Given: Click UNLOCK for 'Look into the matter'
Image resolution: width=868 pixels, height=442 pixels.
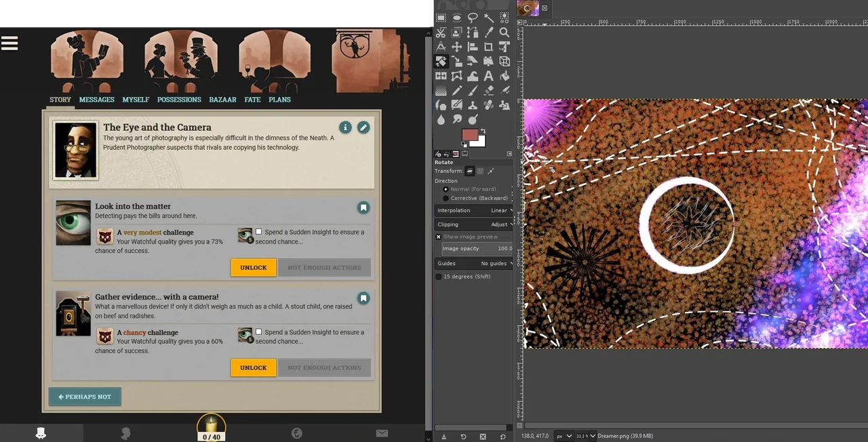Looking at the screenshot, I should (x=254, y=268).
